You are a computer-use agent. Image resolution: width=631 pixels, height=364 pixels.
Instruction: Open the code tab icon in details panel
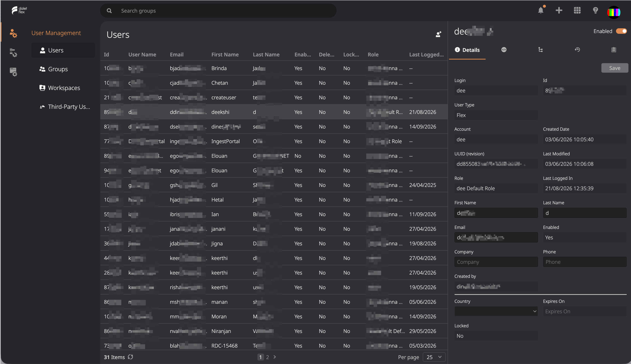coord(504,50)
